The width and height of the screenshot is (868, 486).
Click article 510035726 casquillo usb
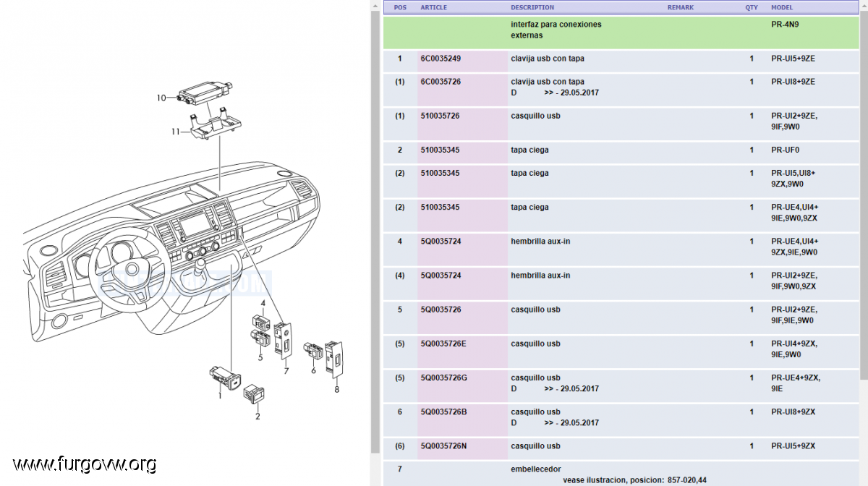click(x=440, y=116)
